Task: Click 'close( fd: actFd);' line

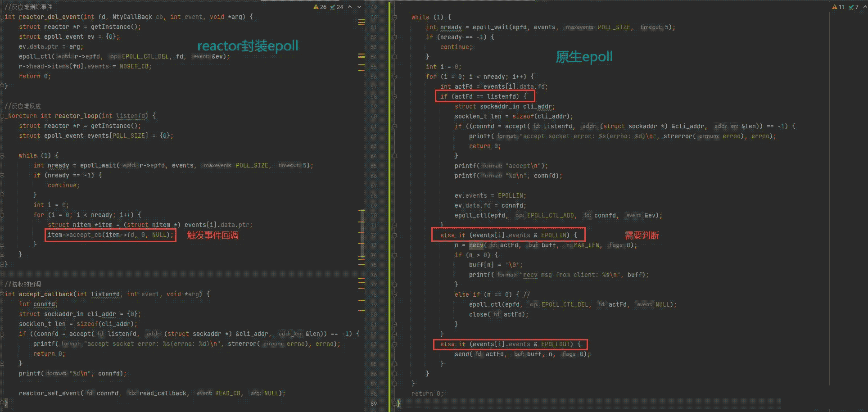Action: coord(499,314)
